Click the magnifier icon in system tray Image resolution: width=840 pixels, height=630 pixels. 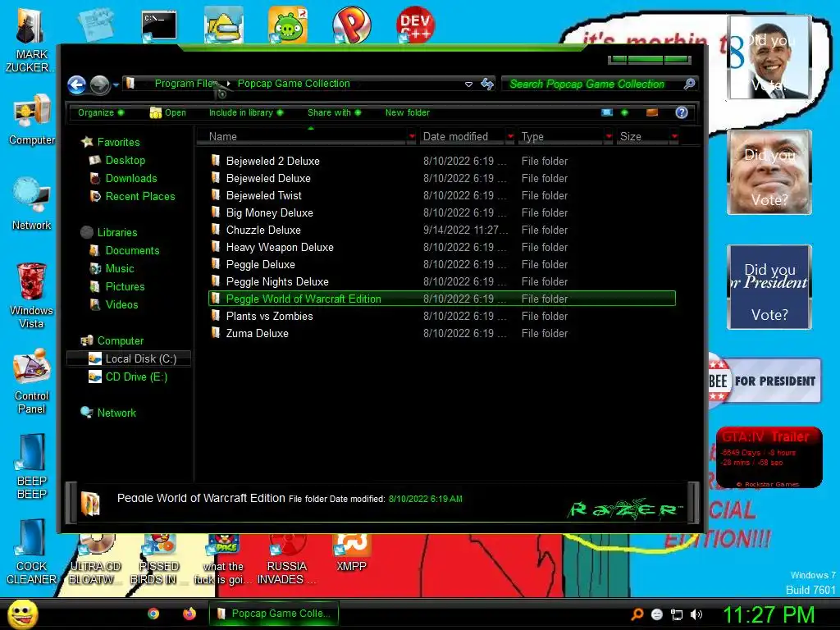637,614
